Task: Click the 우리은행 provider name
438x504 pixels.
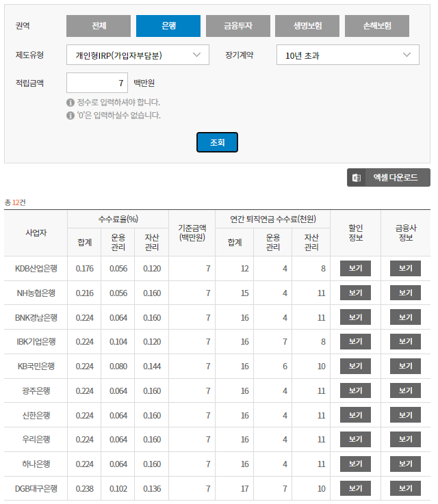Action: coord(36,440)
